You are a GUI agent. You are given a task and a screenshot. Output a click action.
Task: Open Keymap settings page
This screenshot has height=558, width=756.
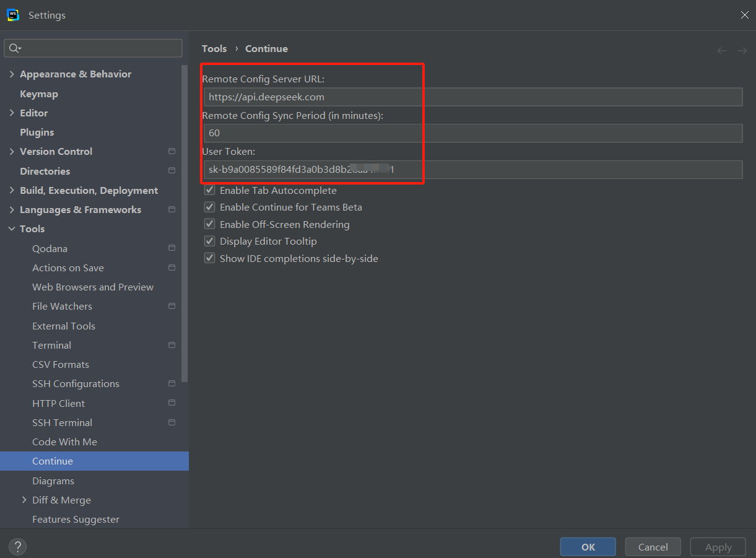pyautogui.click(x=39, y=94)
